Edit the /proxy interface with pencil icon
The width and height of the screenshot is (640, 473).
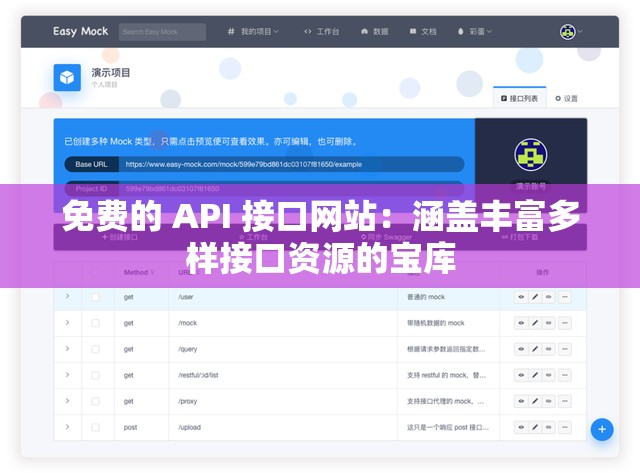(x=535, y=402)
